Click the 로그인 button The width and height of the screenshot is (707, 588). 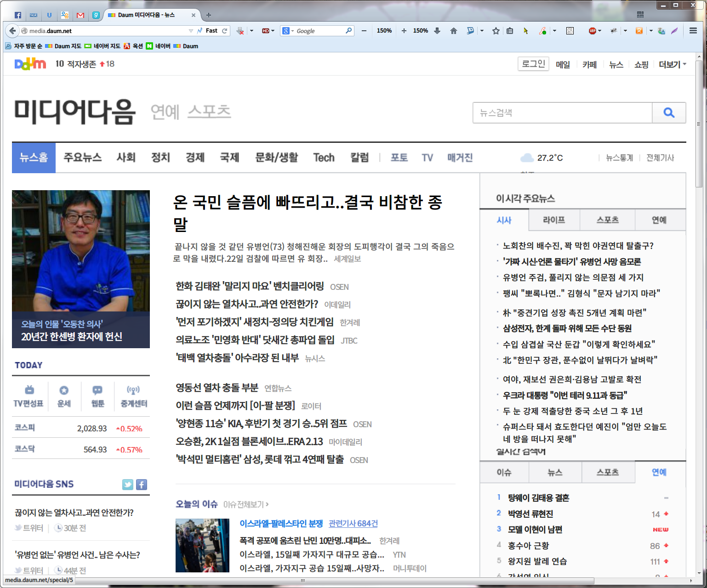(x=533, y=64)
